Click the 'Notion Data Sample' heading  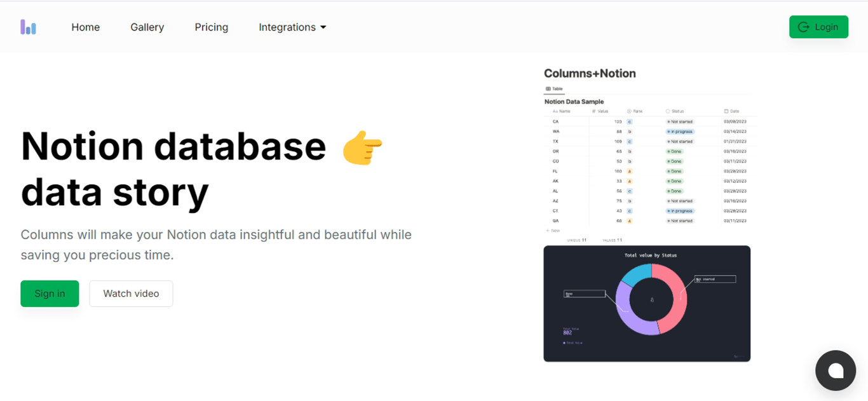click(574, 102)
